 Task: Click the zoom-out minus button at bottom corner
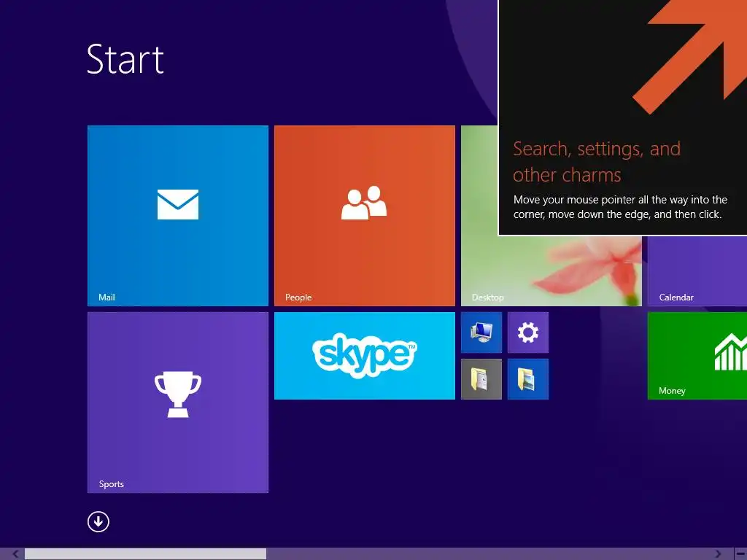(x=740, y=554)
